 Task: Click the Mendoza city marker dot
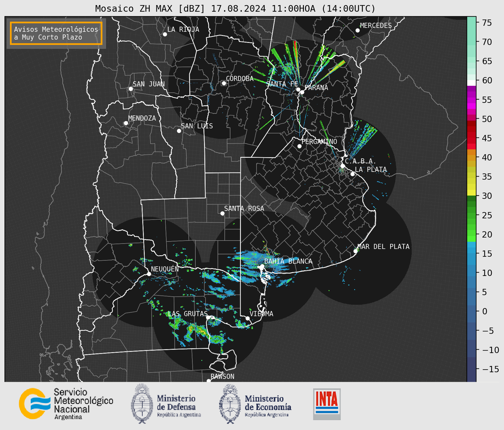126,123
